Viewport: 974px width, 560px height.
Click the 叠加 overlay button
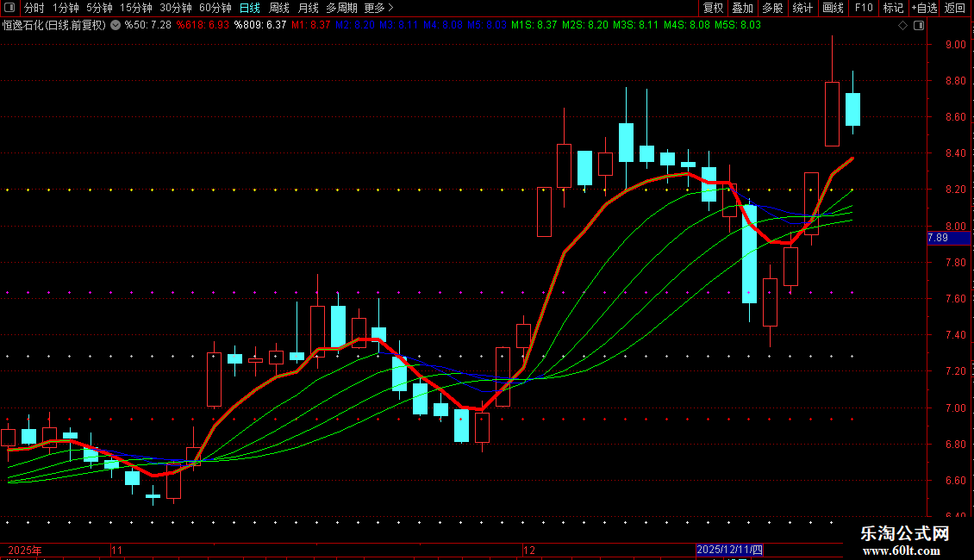pyautogui.click(x=742, y=8)
